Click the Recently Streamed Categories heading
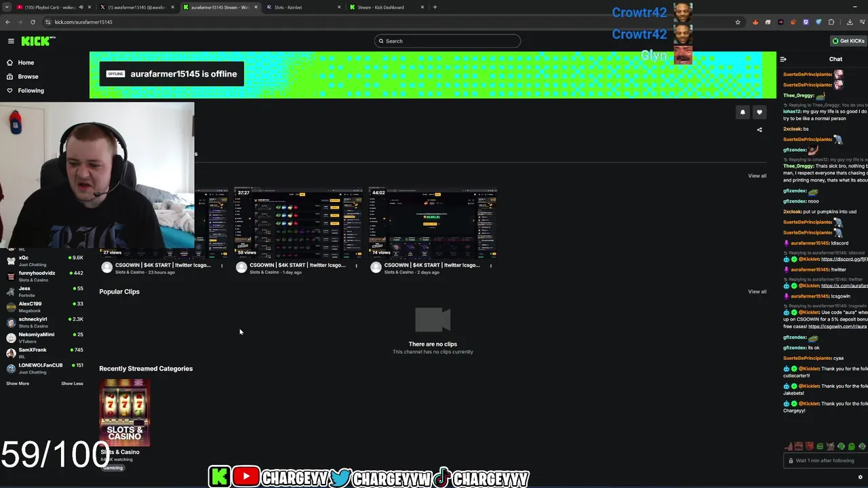 tap(146, 369)
